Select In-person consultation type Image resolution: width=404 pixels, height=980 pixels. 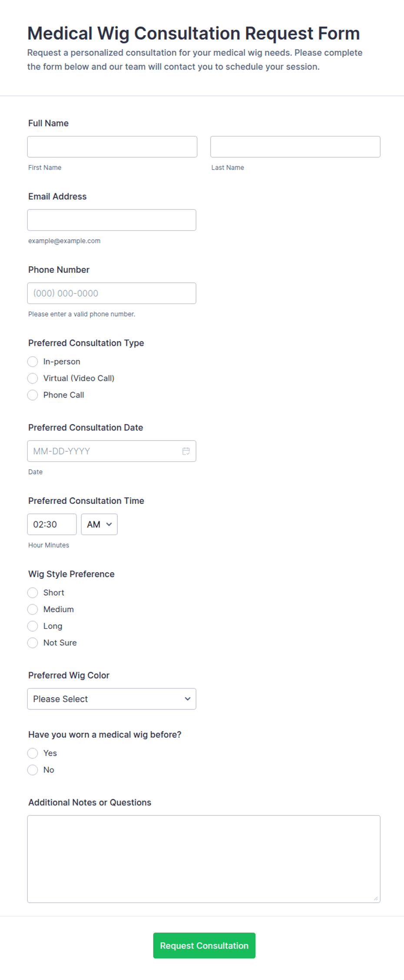click(x=33, y=361)
